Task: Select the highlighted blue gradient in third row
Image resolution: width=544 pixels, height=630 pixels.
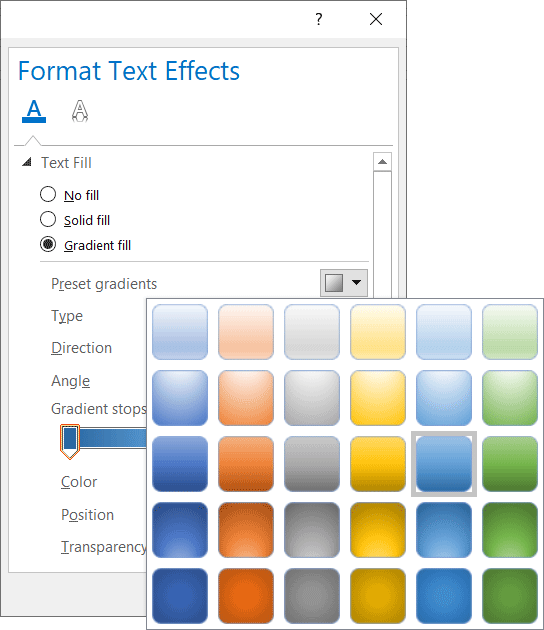Action: pos(444,464)
